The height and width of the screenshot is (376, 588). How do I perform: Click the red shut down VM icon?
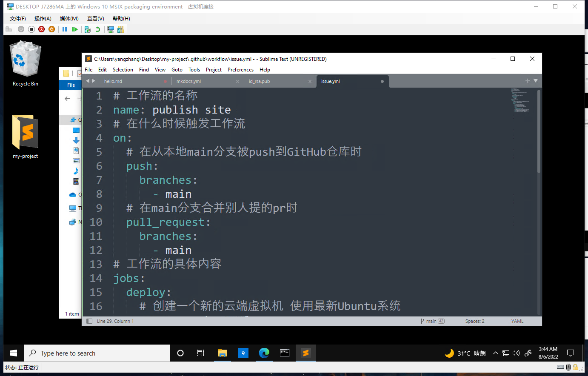(41, 29)
